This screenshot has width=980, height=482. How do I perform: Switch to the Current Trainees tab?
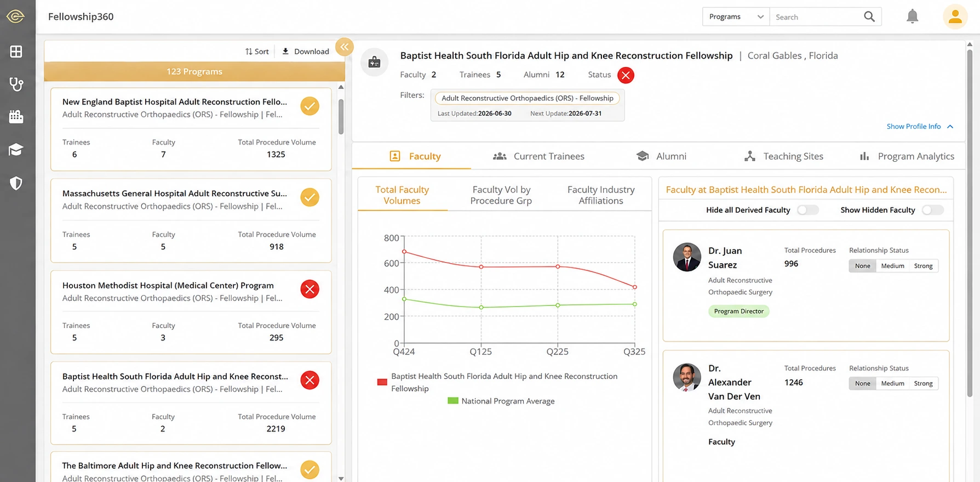point(538,156)
